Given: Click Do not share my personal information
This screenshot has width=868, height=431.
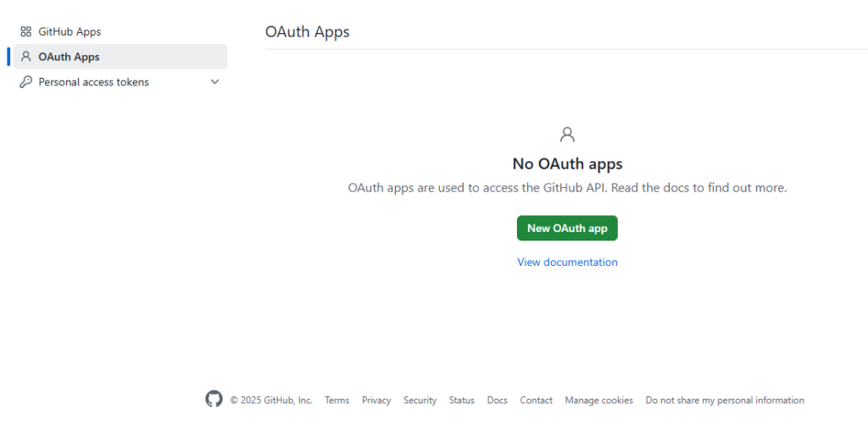Looking at the screenshot, I should [726, 400].
